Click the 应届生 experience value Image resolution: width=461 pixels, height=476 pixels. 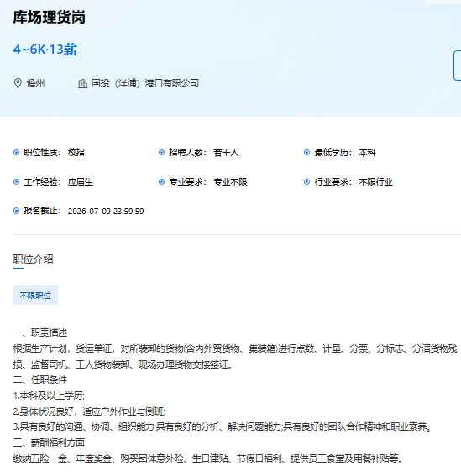81,182
